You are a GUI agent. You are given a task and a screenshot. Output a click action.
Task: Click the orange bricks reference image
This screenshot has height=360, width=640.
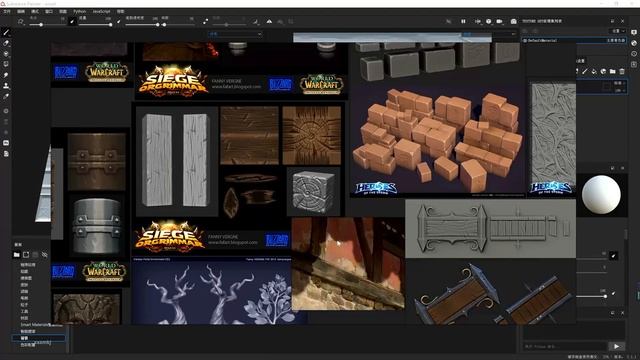pyautogui.click(x=438, y=140)
